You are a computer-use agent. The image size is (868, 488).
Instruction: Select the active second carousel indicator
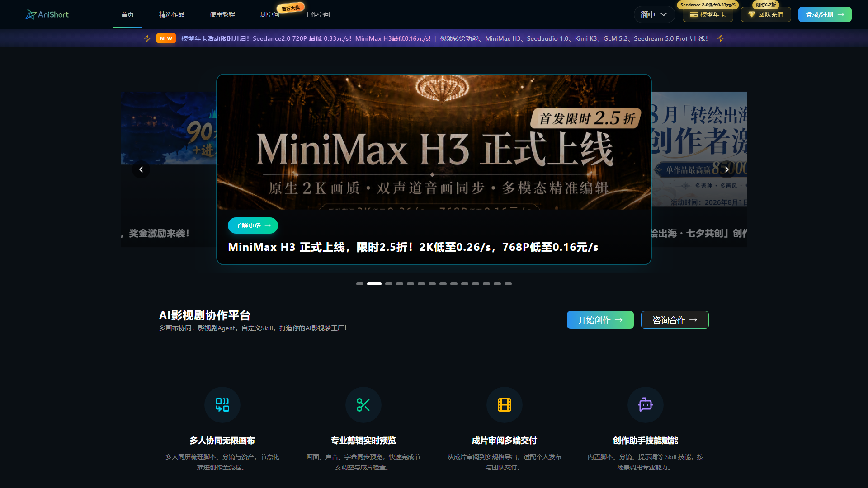[x=374, y=284]
